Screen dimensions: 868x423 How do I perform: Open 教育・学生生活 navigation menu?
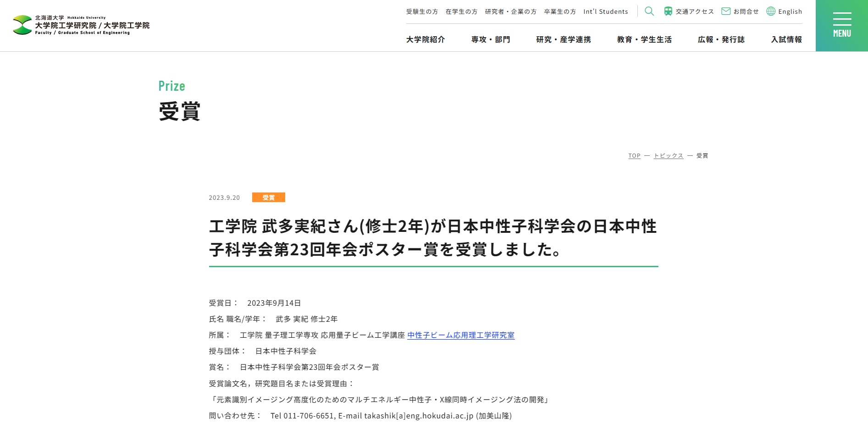click(644, 39)
